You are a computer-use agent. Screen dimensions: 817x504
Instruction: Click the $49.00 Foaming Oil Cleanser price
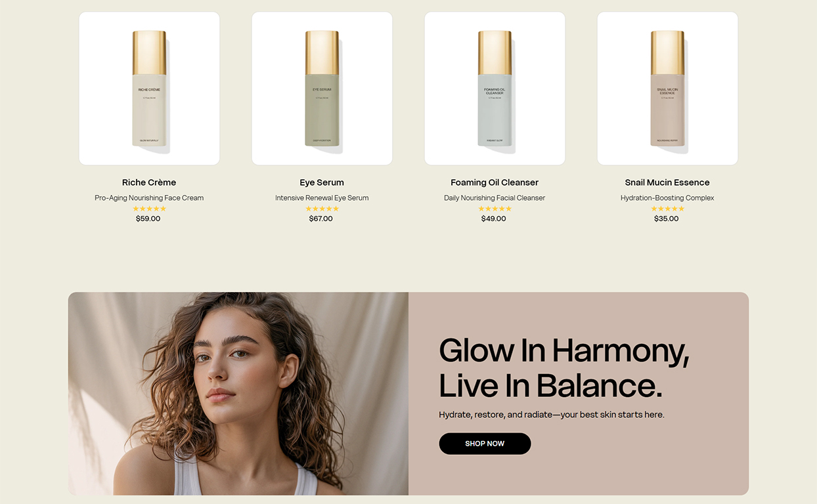494,219
